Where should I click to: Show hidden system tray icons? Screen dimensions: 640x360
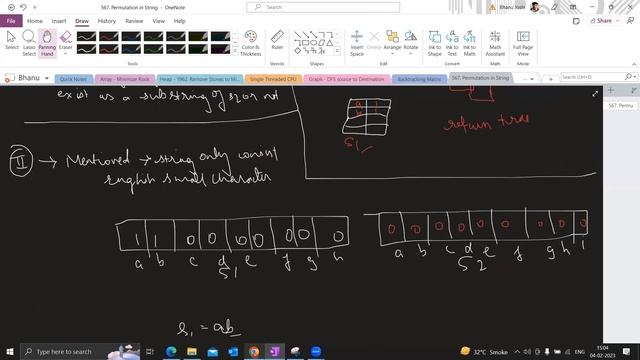pyautogui.click(x=517, y=351)
